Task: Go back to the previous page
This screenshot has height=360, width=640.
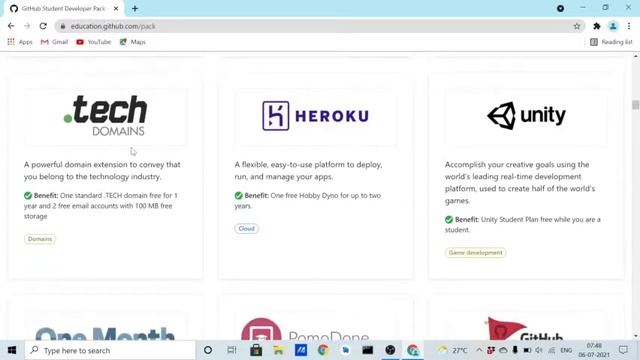Action: [x=11, y=26]
